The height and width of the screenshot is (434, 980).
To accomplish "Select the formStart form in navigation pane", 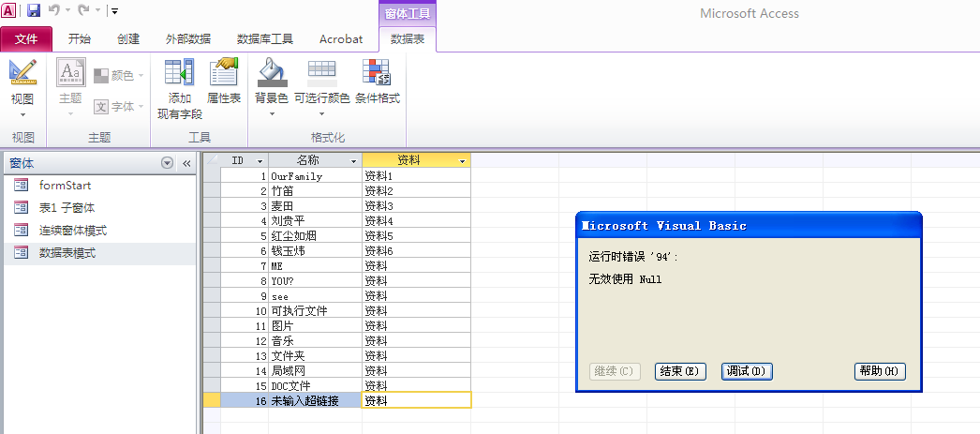I will (65, 186).
